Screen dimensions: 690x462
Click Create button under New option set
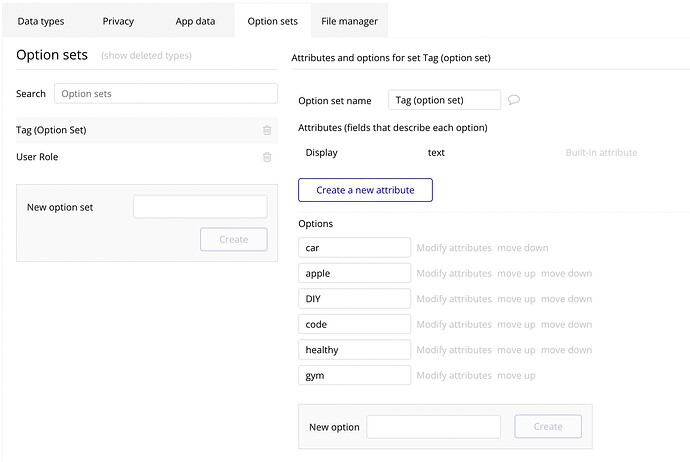click(x=233, y=240)
